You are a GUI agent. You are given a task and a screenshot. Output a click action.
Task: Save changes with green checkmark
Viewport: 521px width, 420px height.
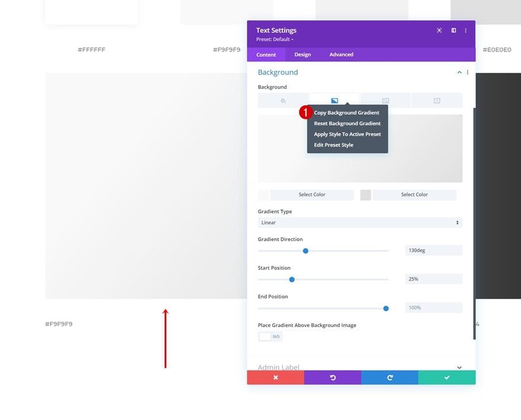tap(447, 377)
